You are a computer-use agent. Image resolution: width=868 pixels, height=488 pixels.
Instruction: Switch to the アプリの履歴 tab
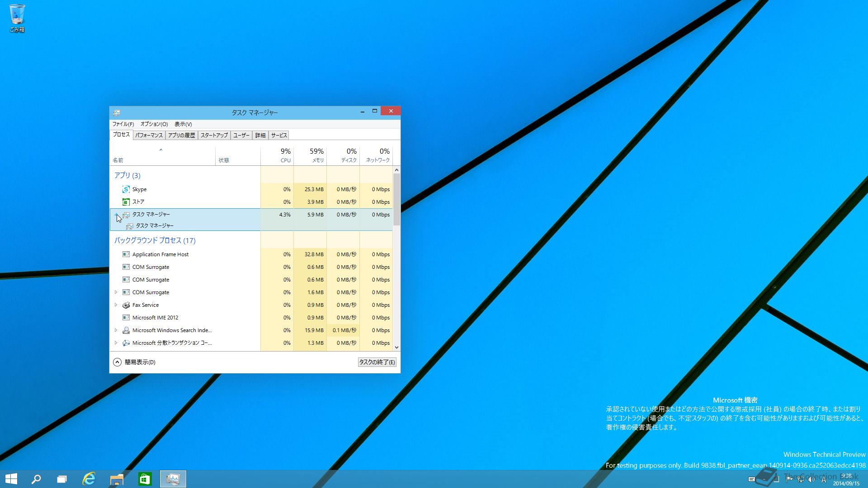click(182, 135)
